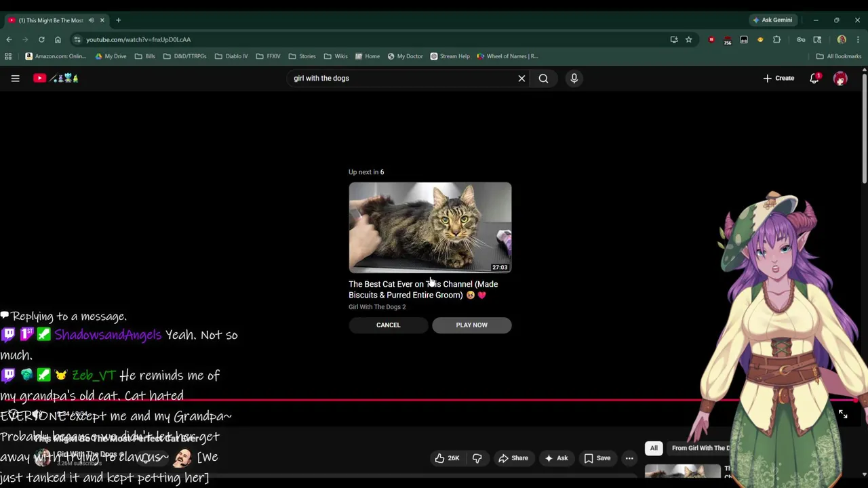Image resolution: width=868 pixels, height=488 pixels.
Task: Open Chrome profile avatar
Action: pos(842,39)
